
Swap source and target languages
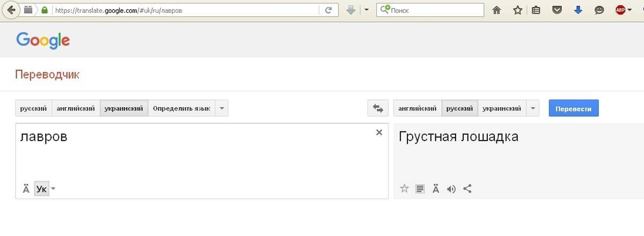click(x=378, y=108)
